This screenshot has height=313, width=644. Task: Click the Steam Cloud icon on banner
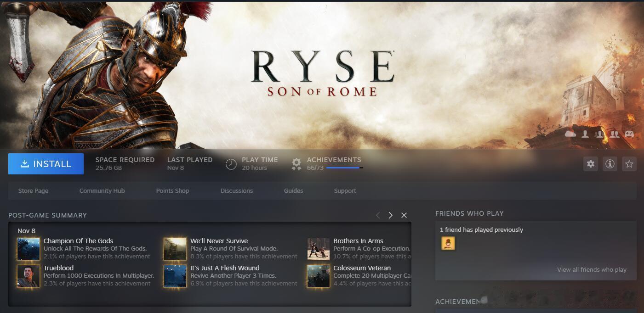coord(570,134)
